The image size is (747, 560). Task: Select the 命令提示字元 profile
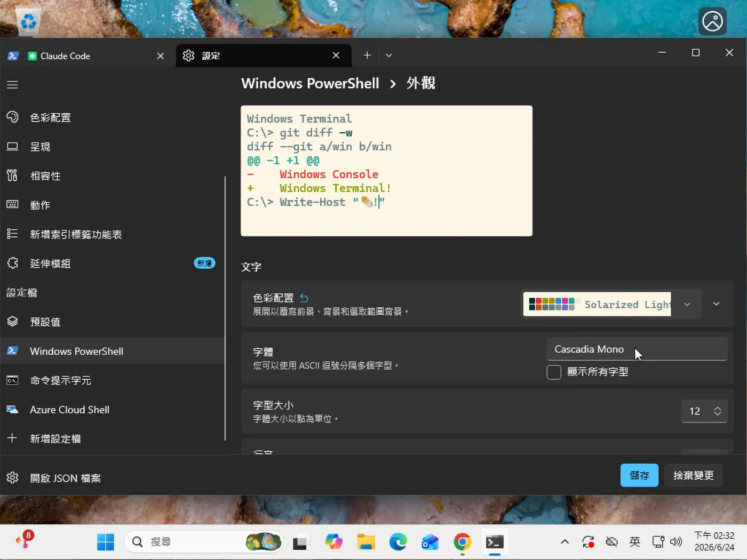pyautogui.click(x=112, y=380)
